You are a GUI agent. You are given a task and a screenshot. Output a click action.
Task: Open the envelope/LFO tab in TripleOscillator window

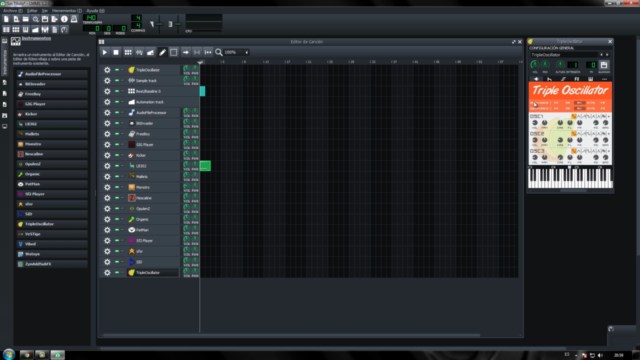click(x=549, y=79)
